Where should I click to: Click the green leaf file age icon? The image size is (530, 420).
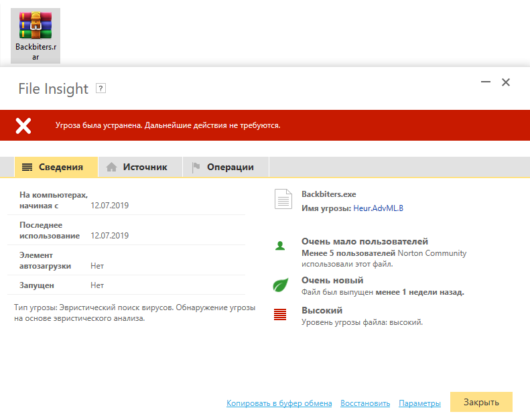tap(281, 285)
